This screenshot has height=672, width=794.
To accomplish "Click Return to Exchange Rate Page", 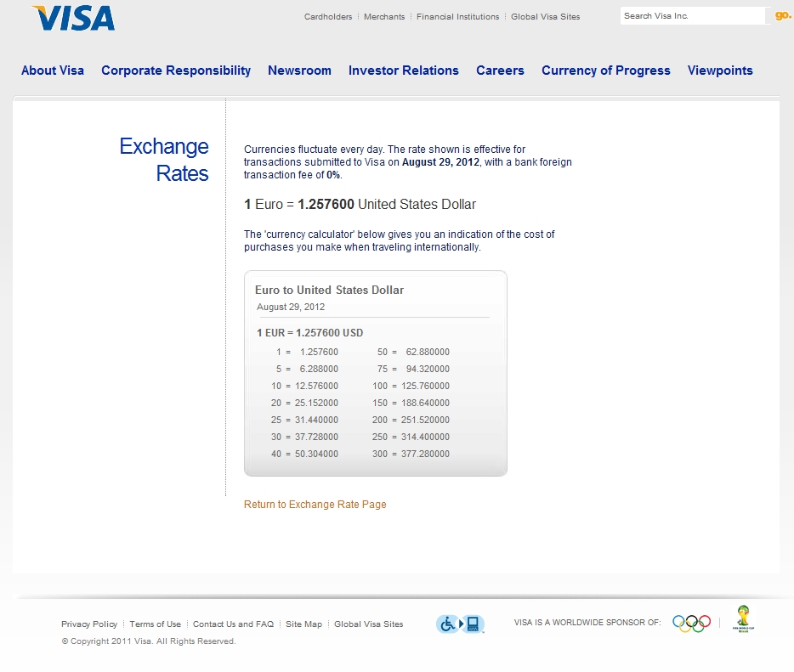I will [315, 505].
